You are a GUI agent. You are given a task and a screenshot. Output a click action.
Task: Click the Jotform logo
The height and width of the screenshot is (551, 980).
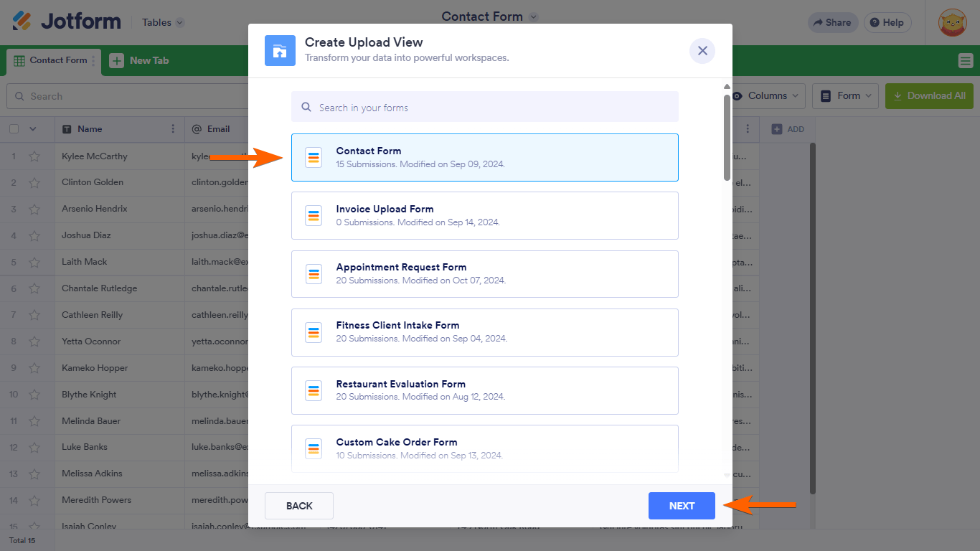(x=66, y=22)
